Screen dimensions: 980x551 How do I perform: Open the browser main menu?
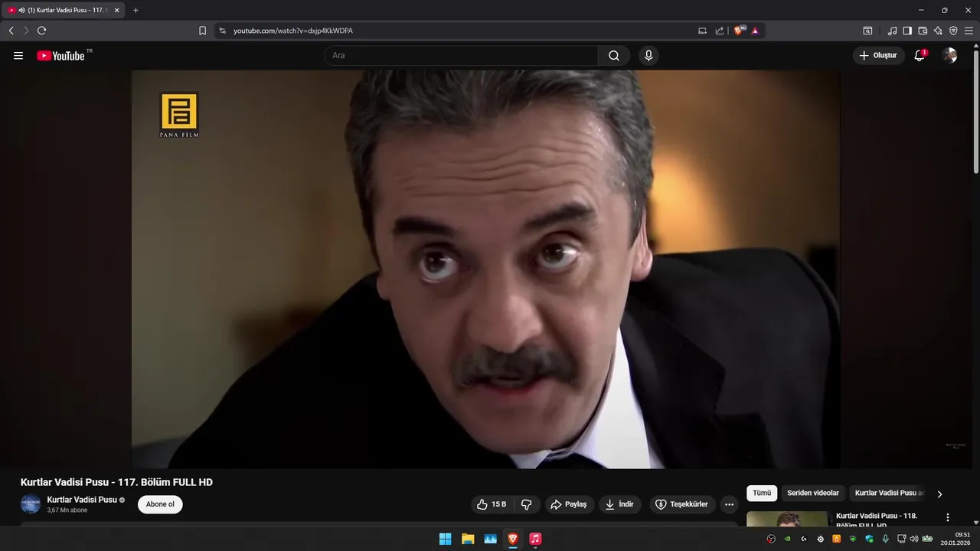pyautogui.click(x=969, y=31)
